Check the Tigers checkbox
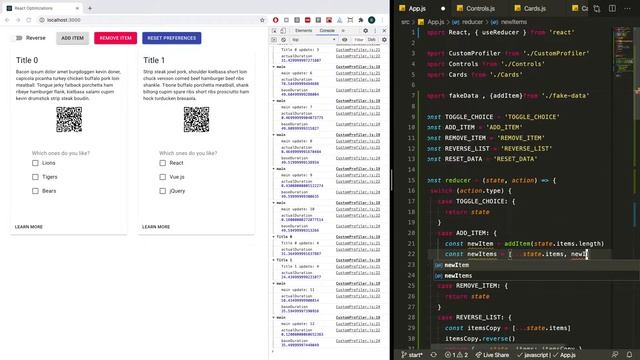Screen dimensions: 640x360 35,177
